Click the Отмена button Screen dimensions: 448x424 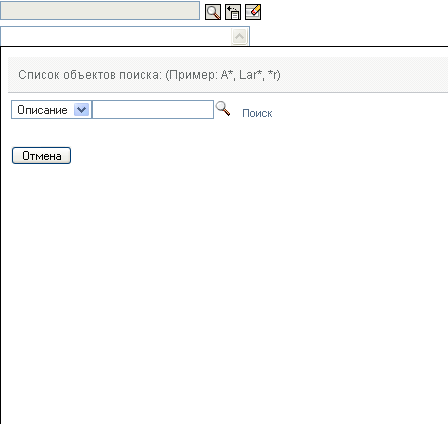point(41,156)
